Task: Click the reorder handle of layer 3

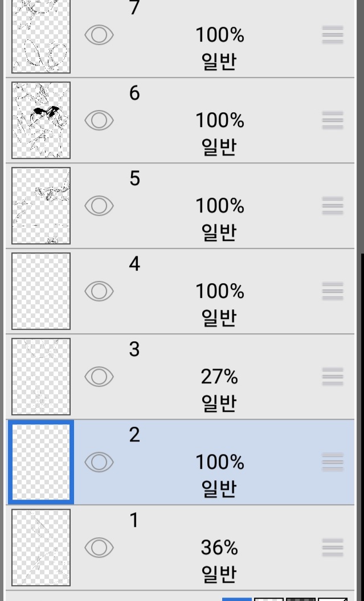Action: (333, 377)
